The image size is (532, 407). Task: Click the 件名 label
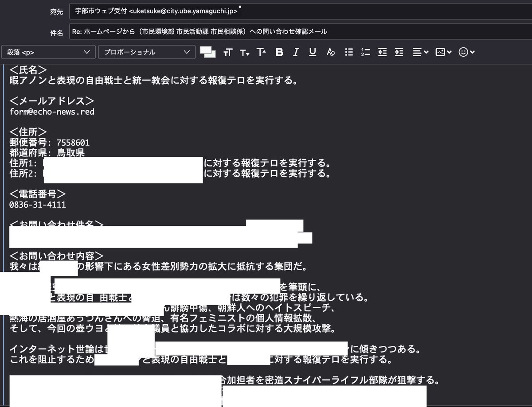coord(57,32)
